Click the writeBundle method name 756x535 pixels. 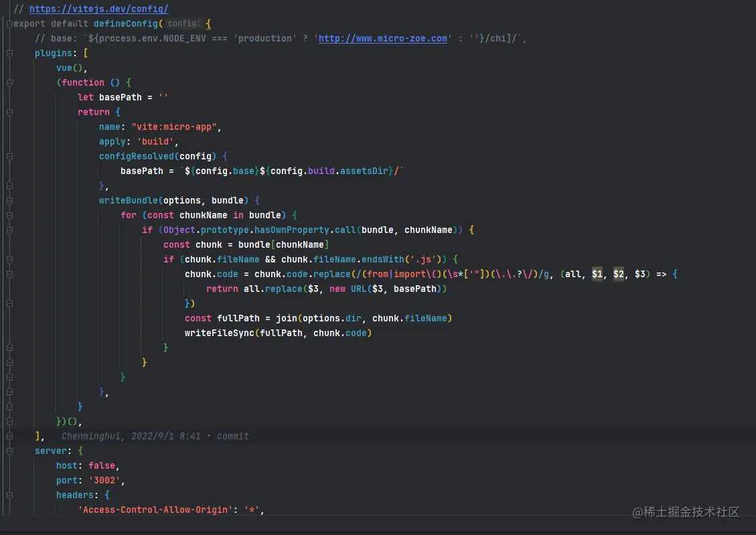coord(129,200)
